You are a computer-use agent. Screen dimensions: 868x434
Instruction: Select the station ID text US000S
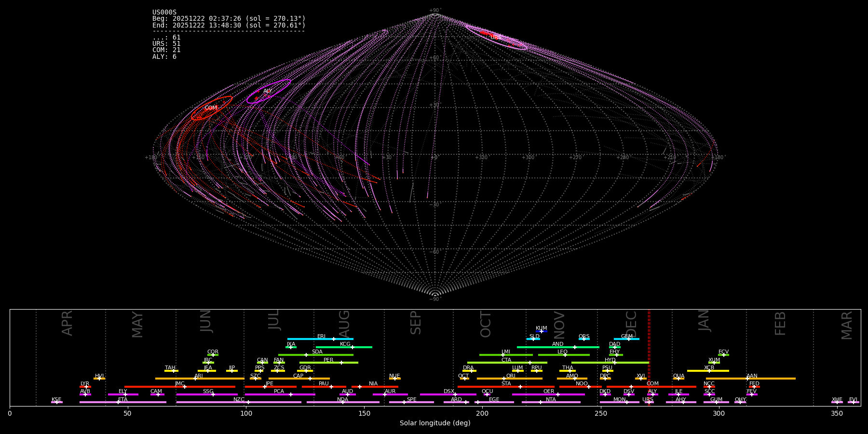pos(164,13)
